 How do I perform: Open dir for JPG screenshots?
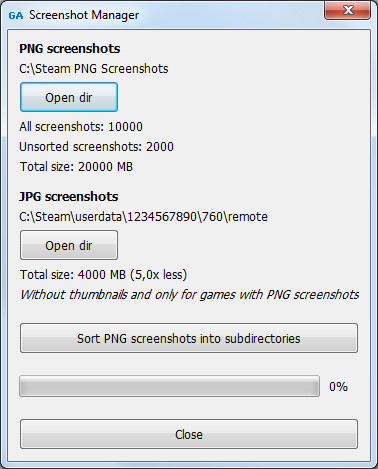pyautogui.click(x=69, y=245)
